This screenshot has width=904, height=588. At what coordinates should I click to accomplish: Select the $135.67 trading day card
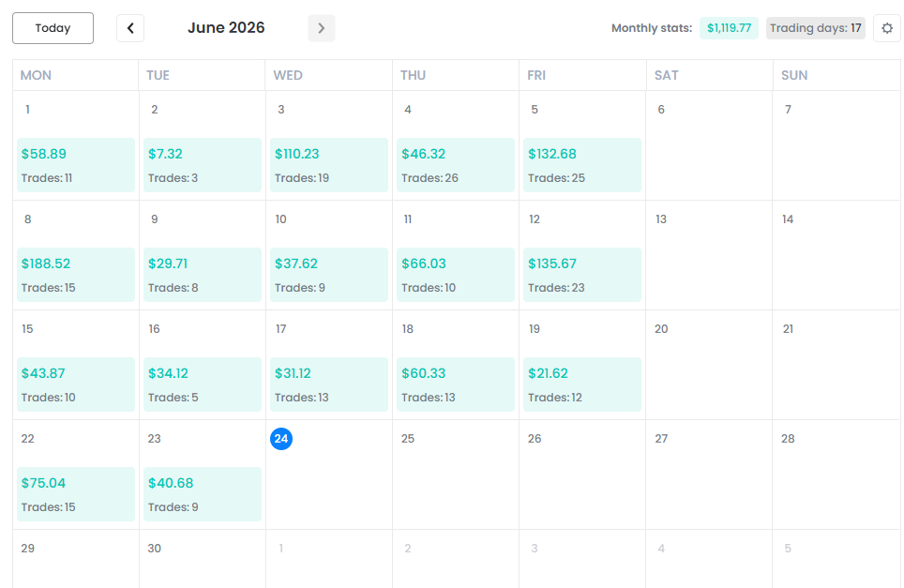coord(582,275)
